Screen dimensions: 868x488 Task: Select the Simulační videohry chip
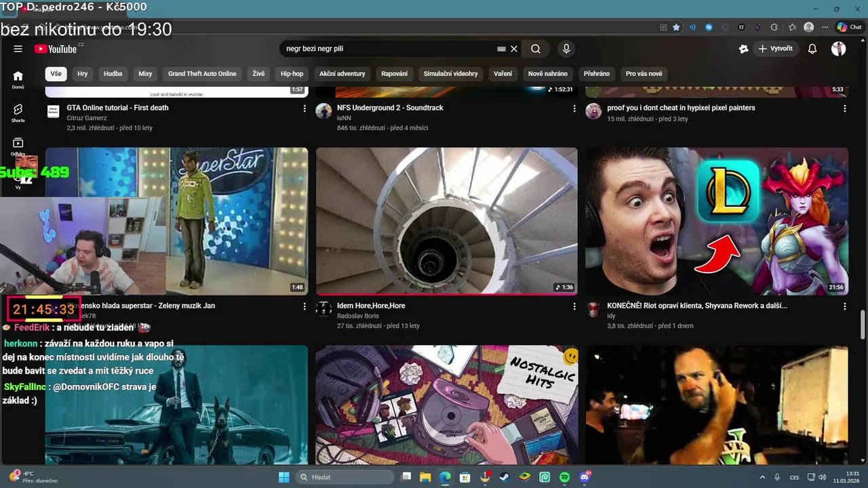[x=451, y=74]
